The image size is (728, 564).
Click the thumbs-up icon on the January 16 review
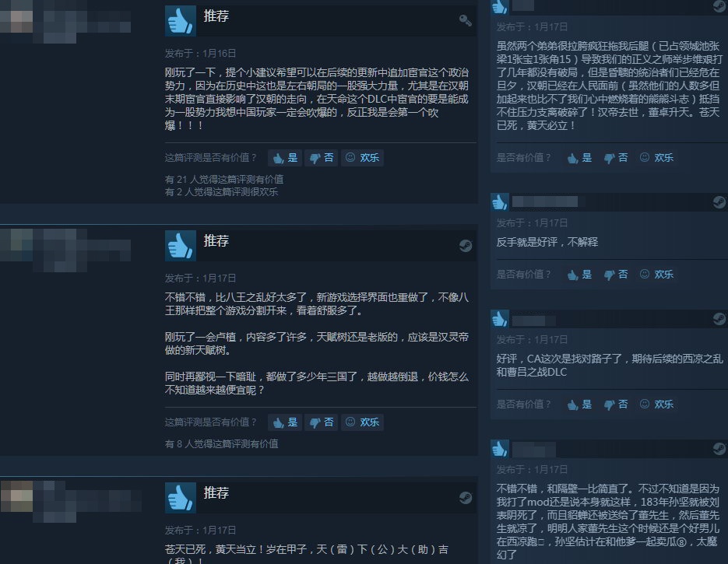pos(180,21)
